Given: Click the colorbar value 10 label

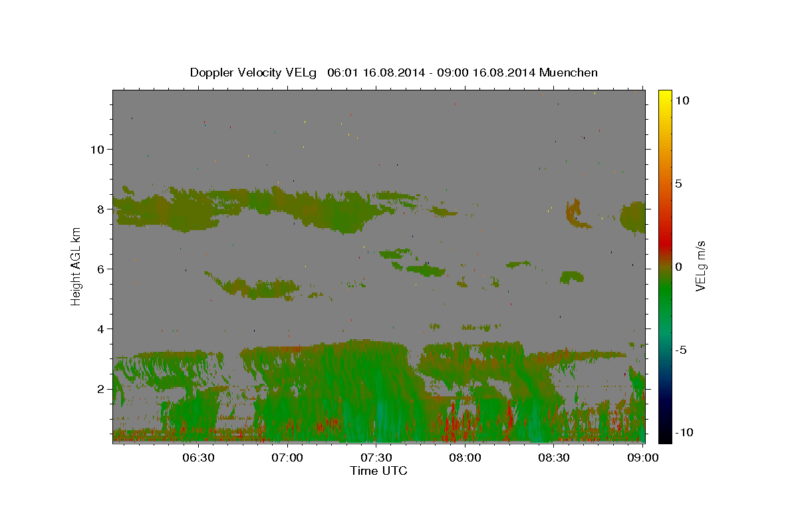Looking at the screenshot, I should tap(682, 100).
